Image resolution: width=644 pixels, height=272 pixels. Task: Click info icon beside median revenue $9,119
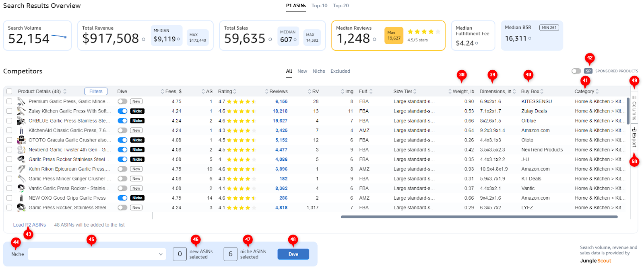pos(178,39)
